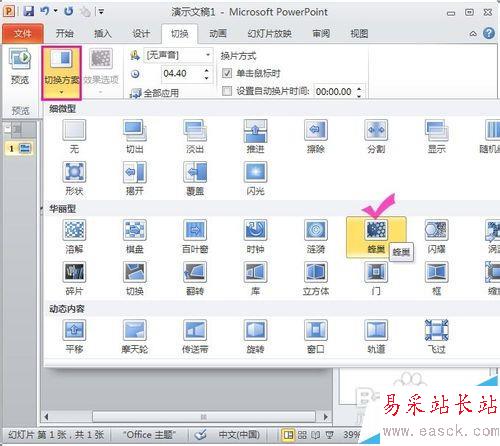Pick the 传送带 (Conveyor) transition
This screenshot has height=446, width=500.
pyautogui.click(x=195, y=337)
